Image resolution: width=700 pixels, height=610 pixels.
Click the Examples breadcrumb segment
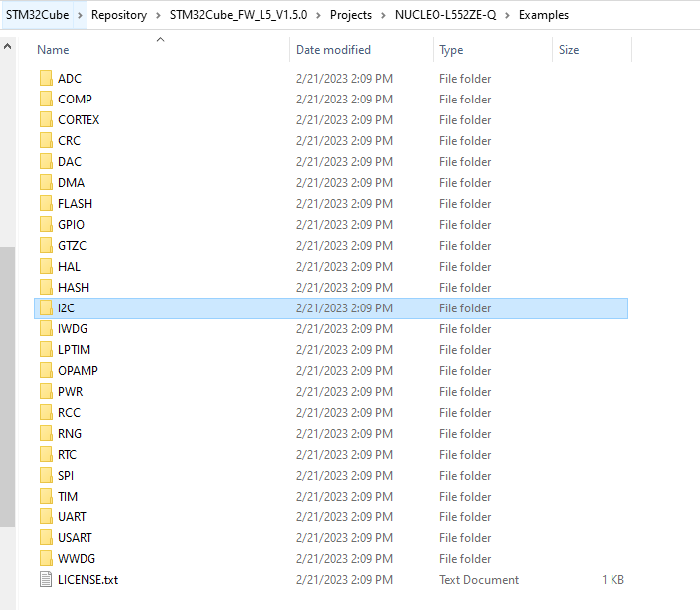544,15
